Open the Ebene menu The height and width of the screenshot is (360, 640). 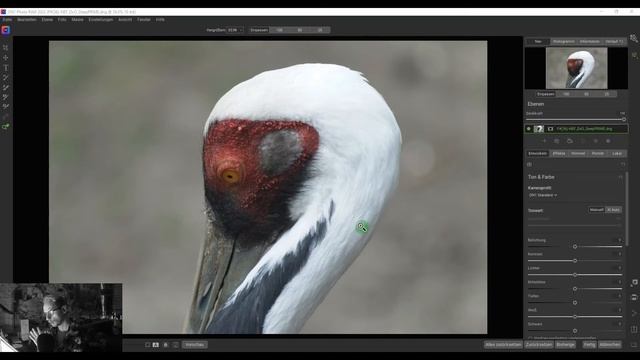click(x=47, y=20)
